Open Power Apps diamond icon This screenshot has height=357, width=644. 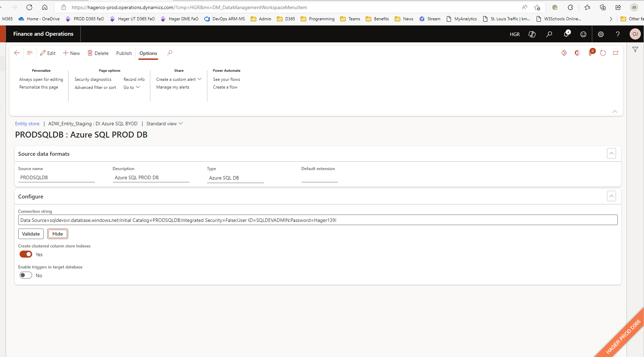tap(564, 53)
